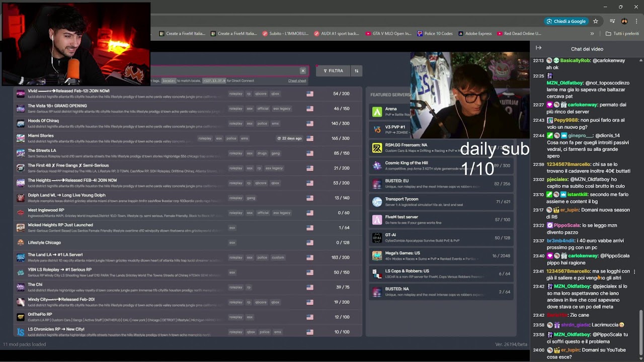Open the Mega's Games server icon

[x=377, y=256]
